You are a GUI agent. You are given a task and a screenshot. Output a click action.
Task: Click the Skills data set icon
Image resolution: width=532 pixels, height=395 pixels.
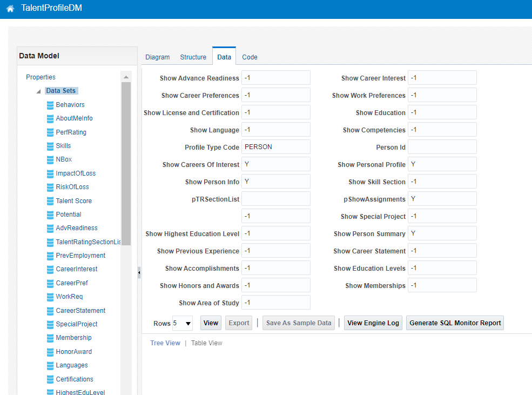tap(51, 145)
